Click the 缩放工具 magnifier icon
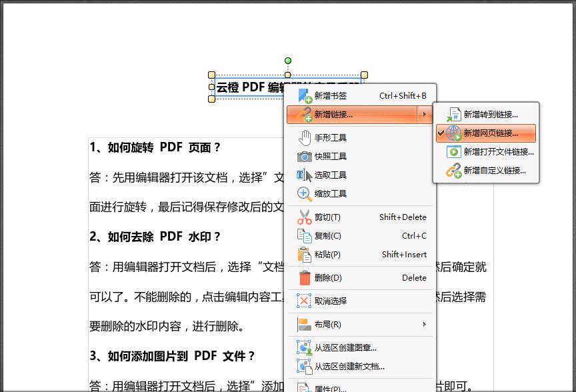 point(305,194)
